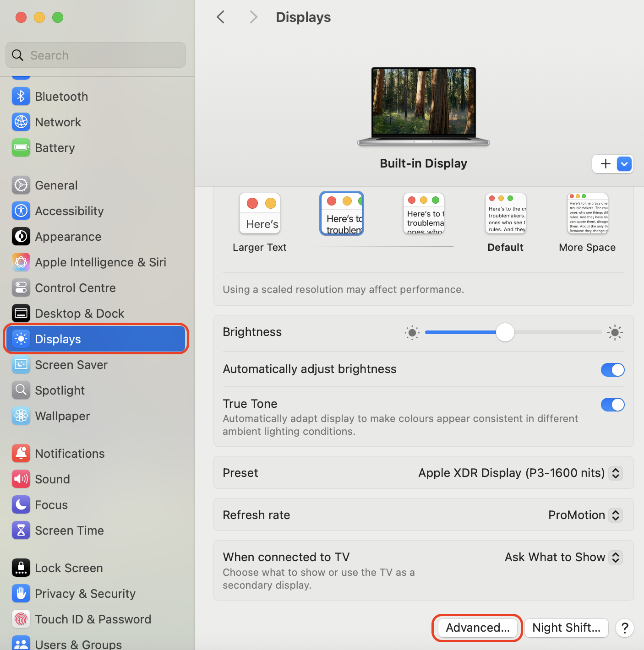Image resolution: width=644 pixels, height=650 pixels.
Task: Switch to Wallpaper settings
Action: pyautogui.click(x=62, y=416)
